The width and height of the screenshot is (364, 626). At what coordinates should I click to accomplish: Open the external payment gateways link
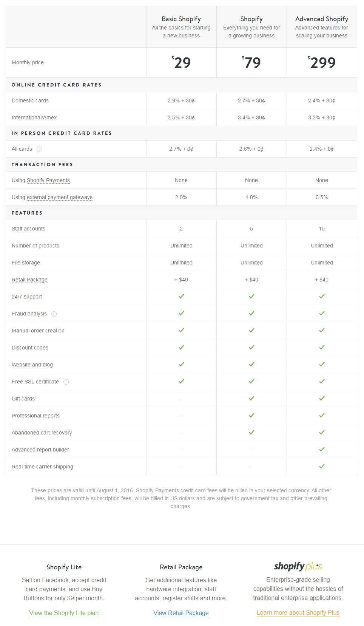coord(60,198)
